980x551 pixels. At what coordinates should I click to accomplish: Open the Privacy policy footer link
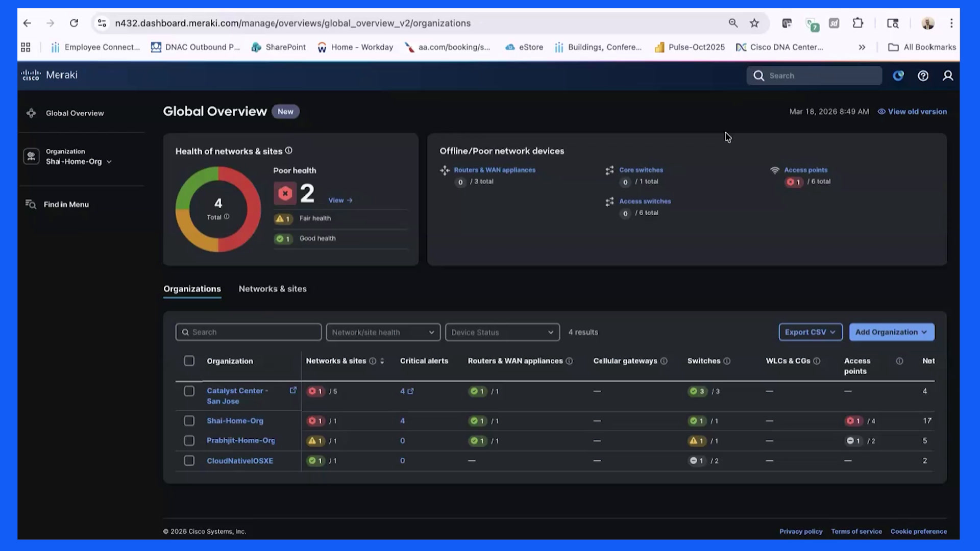(x=801, y=531)
